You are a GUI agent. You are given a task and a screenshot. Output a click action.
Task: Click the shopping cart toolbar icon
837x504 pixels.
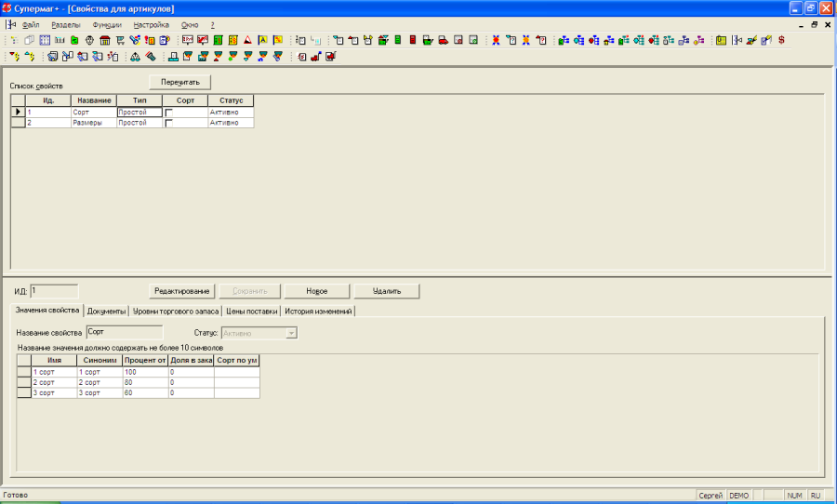(120, 40)
